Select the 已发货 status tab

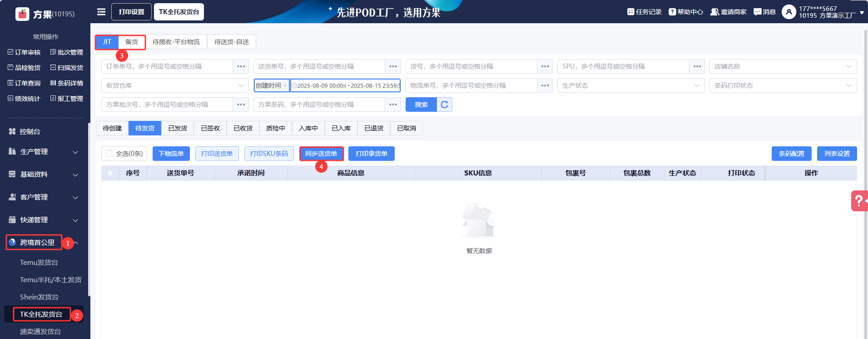pos(178,128)
